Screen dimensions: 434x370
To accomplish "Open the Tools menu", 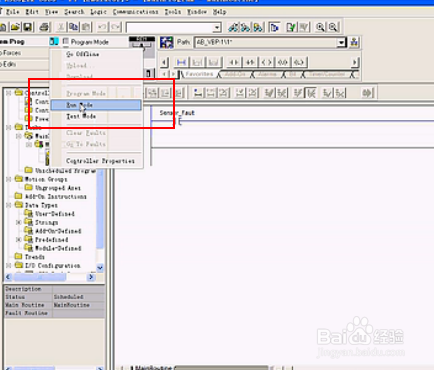I will coord(173,12).
